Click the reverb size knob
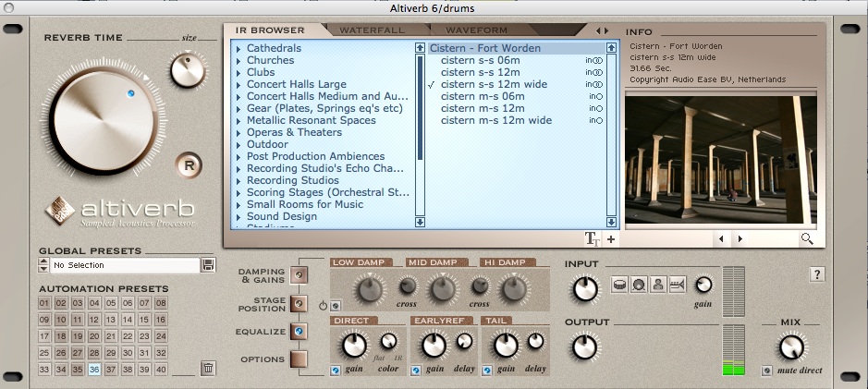 click(188, 69)
